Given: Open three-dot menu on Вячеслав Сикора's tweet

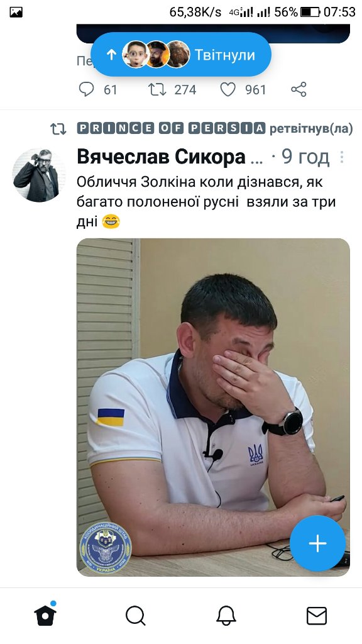Looking at the screenshot, I should (342, 157).
